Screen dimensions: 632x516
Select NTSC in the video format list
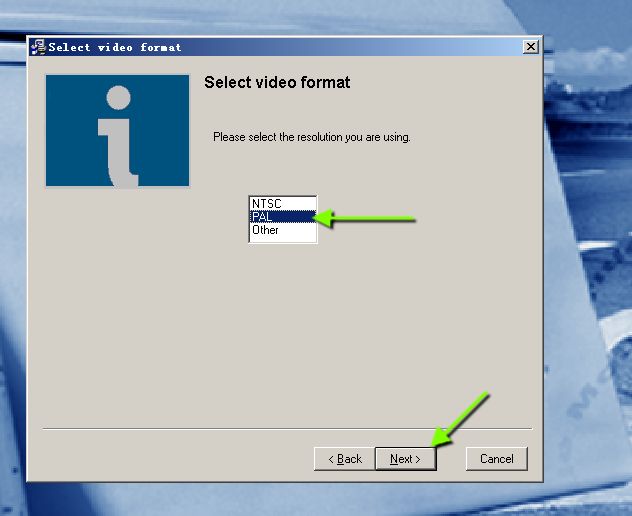(x=267, y=204)
